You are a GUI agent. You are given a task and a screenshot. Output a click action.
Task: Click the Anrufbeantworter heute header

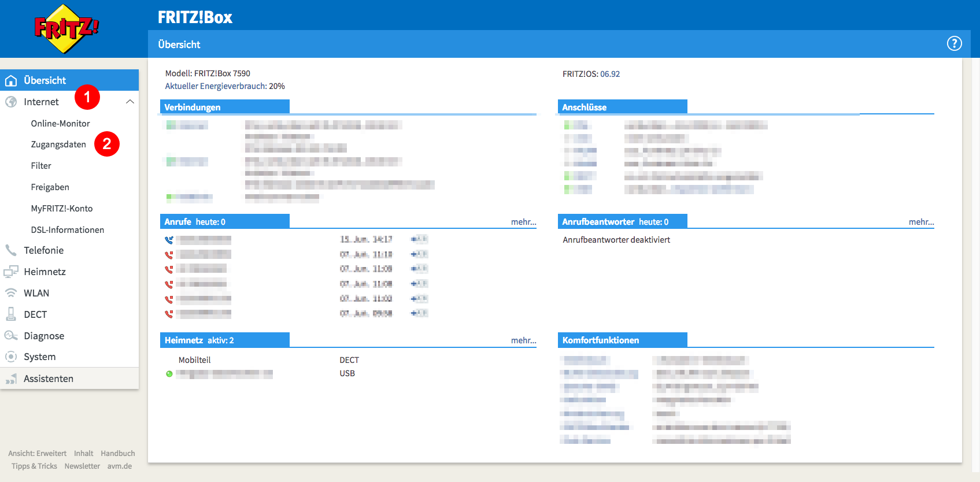(623, 221)
